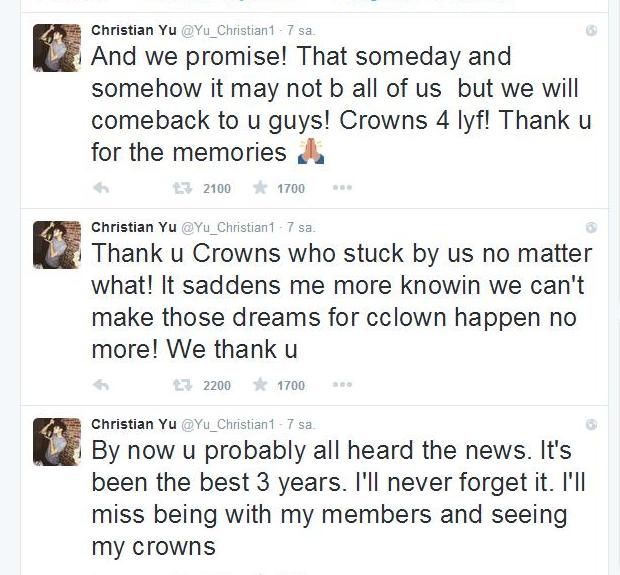Image resolution: width=620 pixels, height=575 pixels.
Task: View the 2100 retweets count
Action: 216,188
